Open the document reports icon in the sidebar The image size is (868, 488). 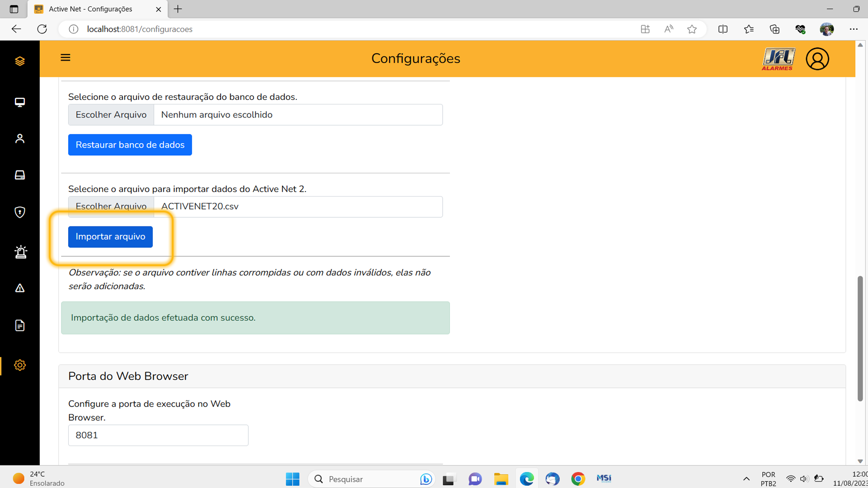click(20, 325)
